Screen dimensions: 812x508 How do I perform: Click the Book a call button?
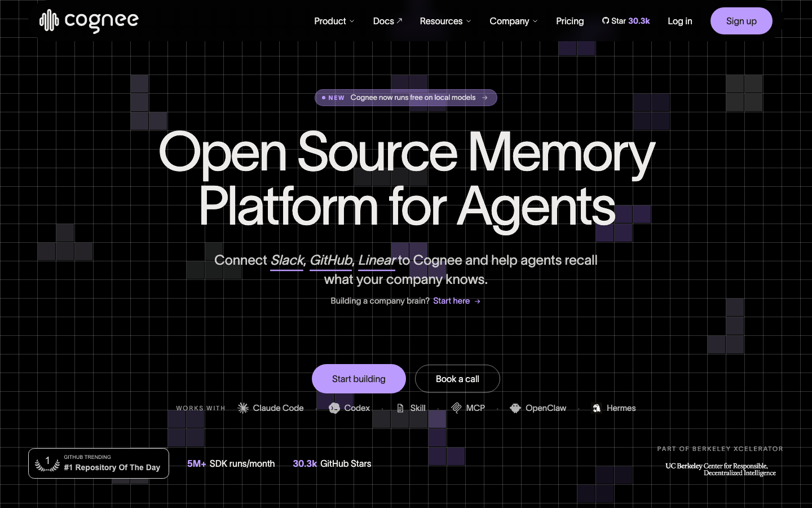[457, 379]
